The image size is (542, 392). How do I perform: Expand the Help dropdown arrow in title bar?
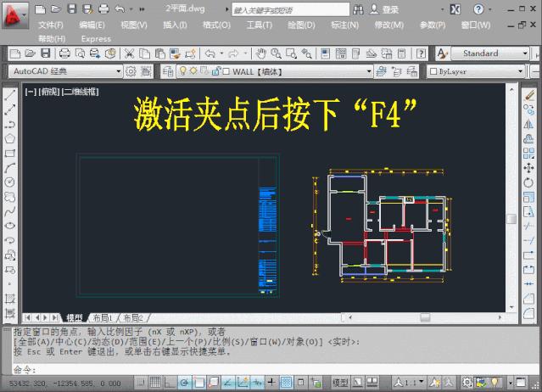490,9
